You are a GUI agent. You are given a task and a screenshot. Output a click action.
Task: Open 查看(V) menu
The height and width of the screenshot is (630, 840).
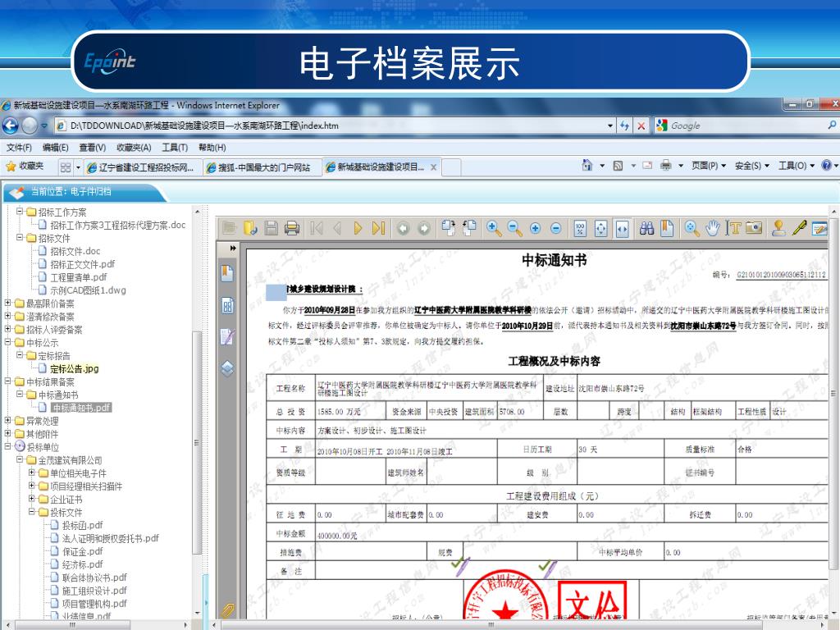[x=92, y=148]
